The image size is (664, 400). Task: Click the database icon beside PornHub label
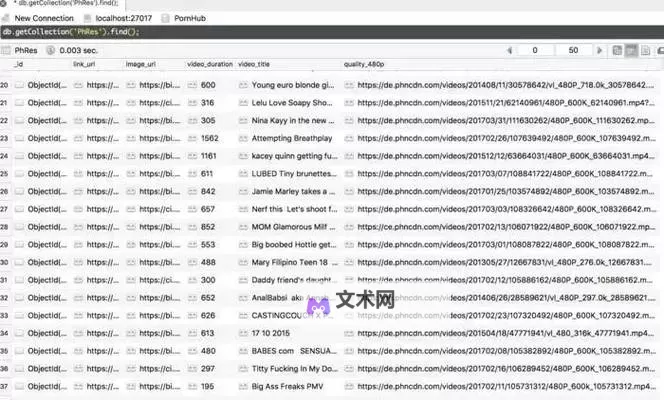point(166,18)
